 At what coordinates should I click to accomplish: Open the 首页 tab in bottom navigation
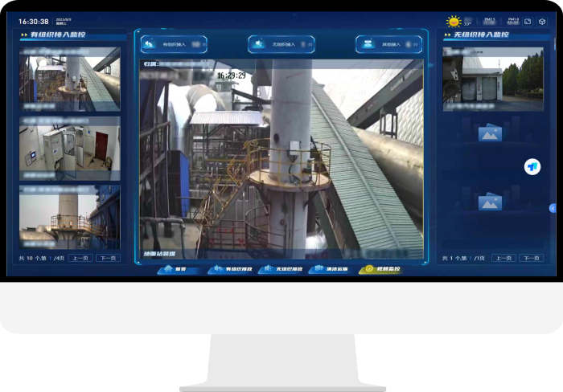(173, 269)
